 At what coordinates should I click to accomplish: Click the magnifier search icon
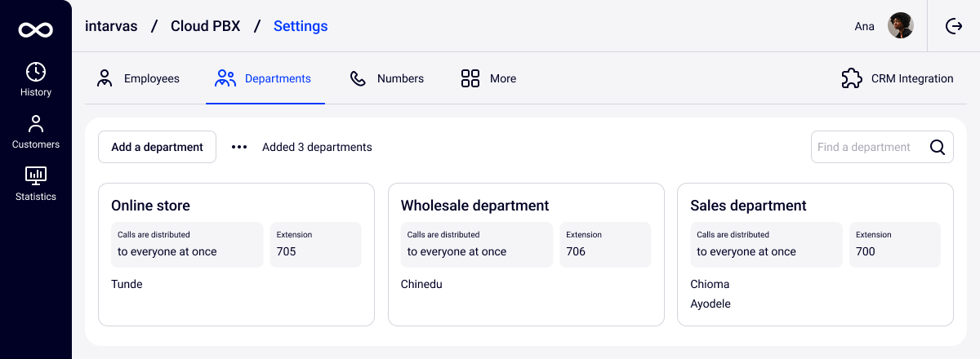(938, 147)
